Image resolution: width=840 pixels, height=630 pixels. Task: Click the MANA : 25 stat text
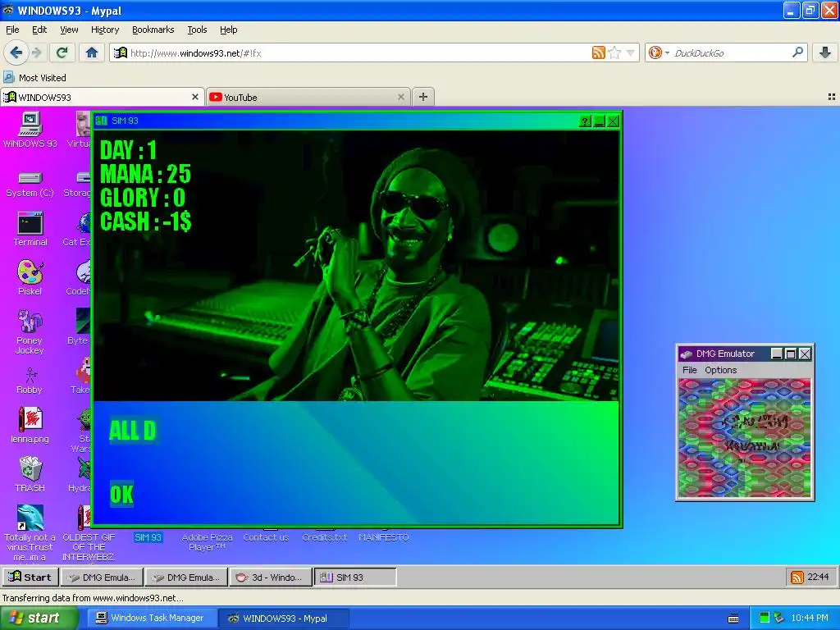[146, 174]
